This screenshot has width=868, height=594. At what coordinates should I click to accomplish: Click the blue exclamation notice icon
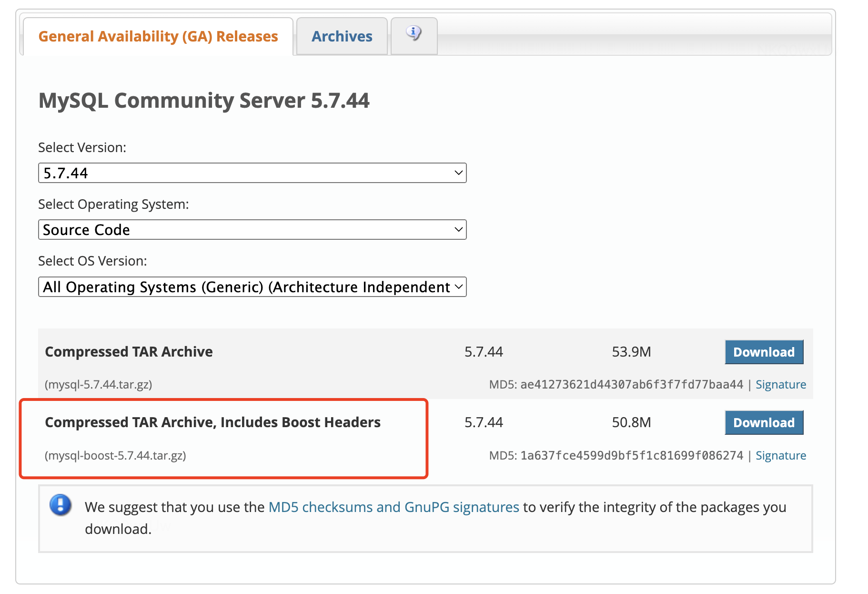(x=61, y=505)
